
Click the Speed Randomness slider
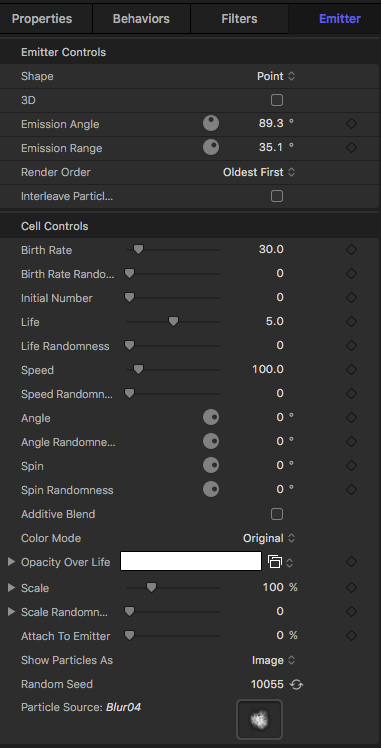174,394
